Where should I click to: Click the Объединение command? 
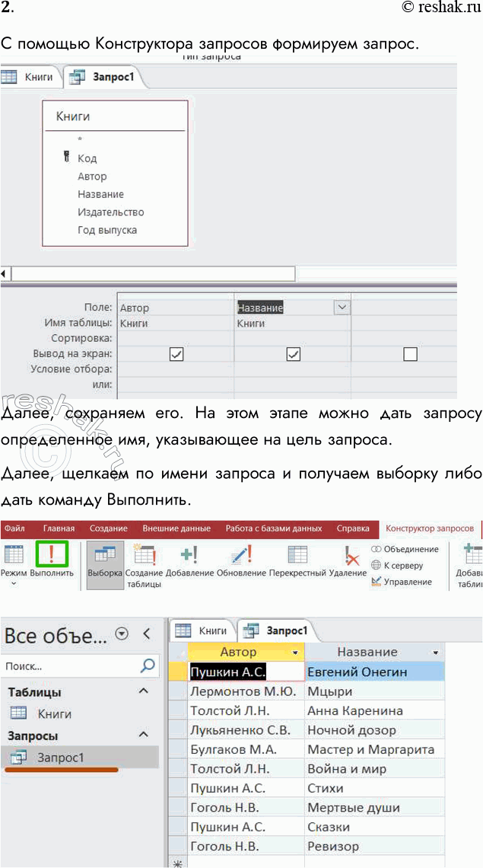pos(405,549)
